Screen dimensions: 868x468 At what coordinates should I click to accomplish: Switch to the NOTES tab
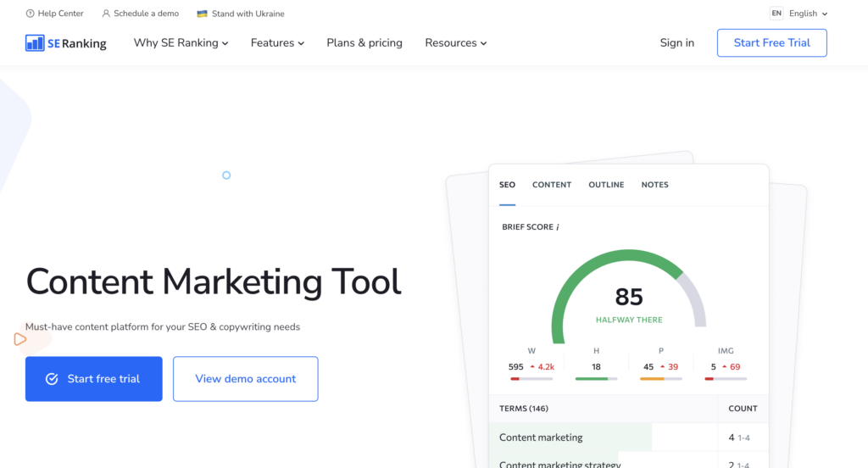(655, 185)
